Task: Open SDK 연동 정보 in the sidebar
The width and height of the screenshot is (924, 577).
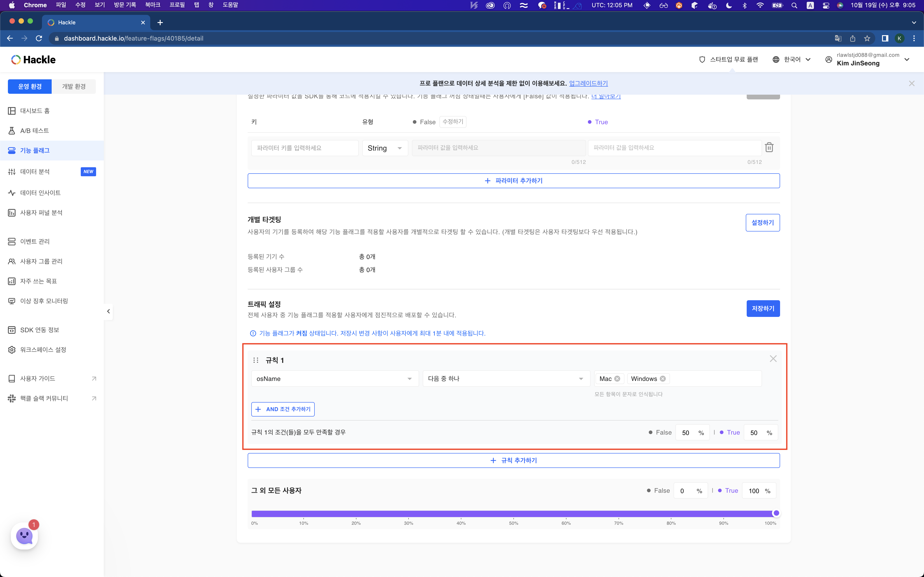Action: 39,330
